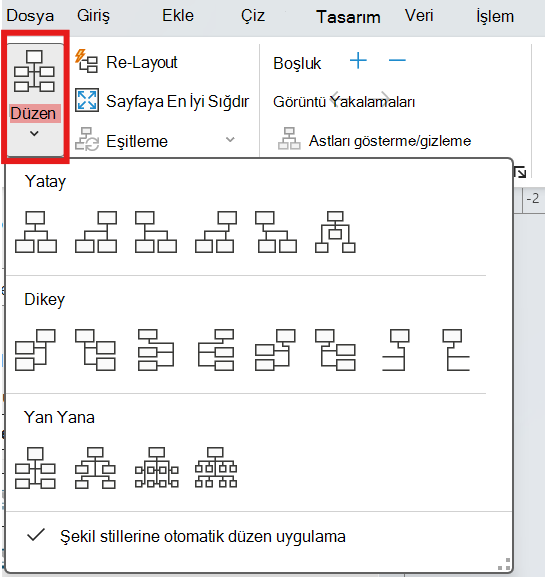Increase spacing with Boşluk plus
This screenshot has height=577, width=545.
click(x=358, y=60)
